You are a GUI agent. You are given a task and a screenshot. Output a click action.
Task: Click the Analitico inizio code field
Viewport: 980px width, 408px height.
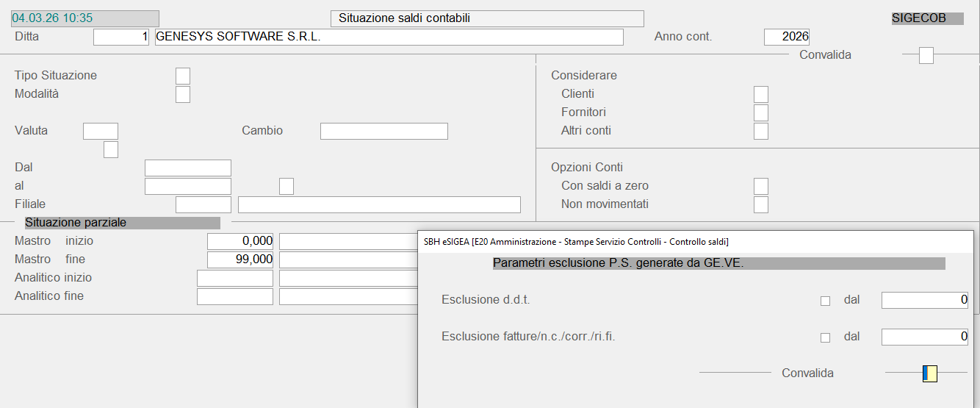click(235, 278)
